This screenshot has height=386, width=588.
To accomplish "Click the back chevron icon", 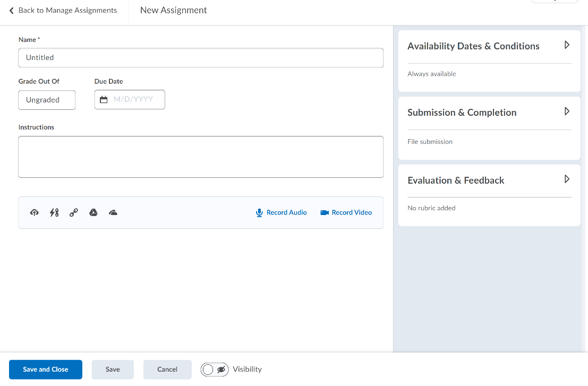I will tap(11, 11).
